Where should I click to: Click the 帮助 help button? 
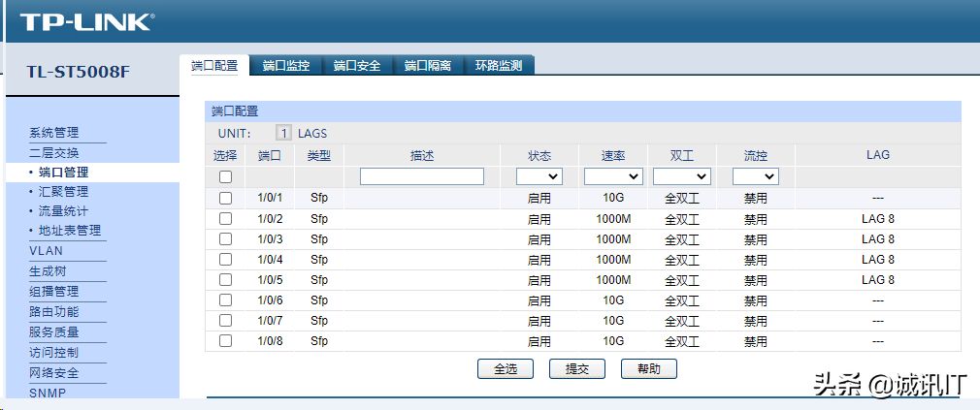click(x=648, y=368)
